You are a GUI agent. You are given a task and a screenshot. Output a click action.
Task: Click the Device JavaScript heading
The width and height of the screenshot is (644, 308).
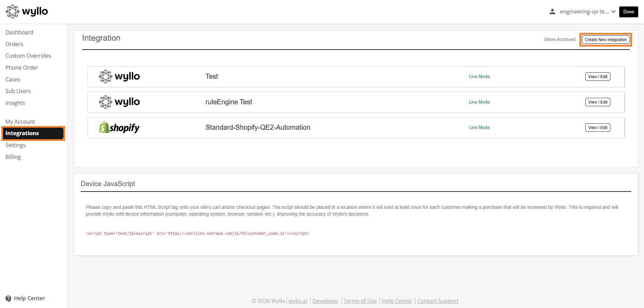[x=108, y=184]
